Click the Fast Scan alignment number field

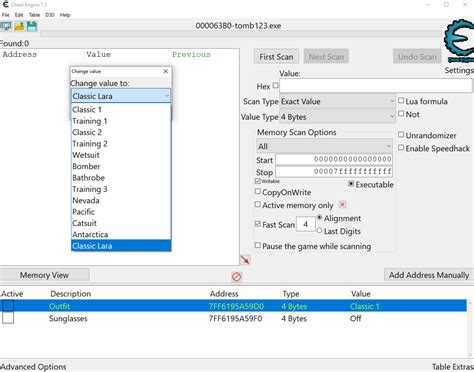click(306, 224)
